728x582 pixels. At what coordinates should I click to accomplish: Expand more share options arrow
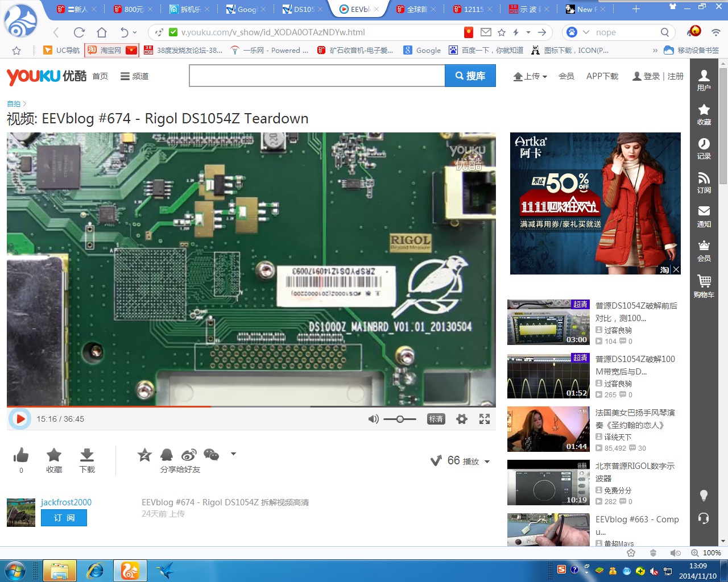pos(233,454)
